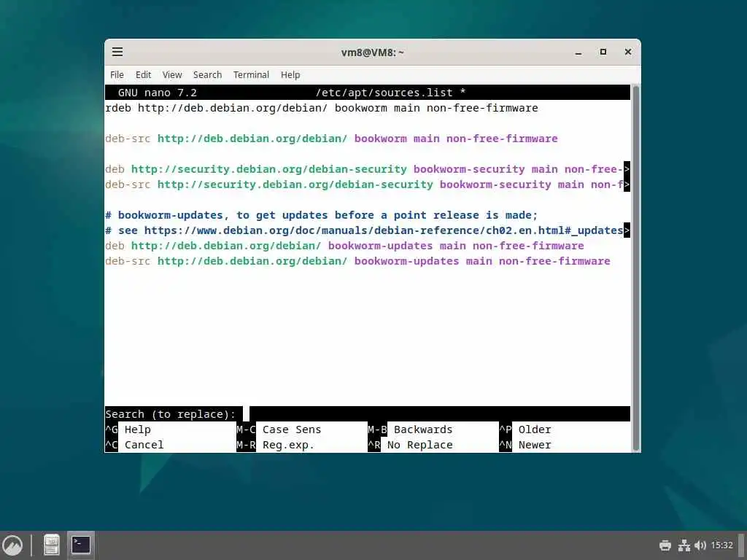Image resolution: width=747 pixels, height=560 pixels.
Task: Open the Terminal menu
Action: pyautogui.click(x=251, y=75)
